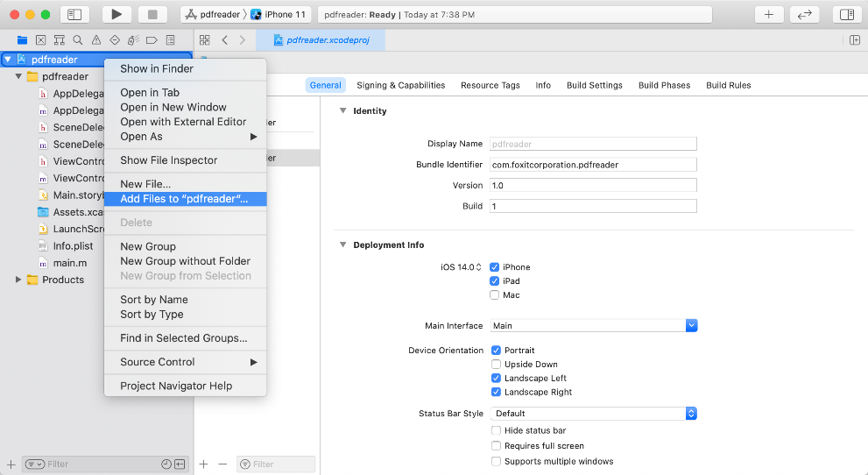Open the related items grid icon
The width and height of the screenshot is (868, 475).
[x=204, y=40]
